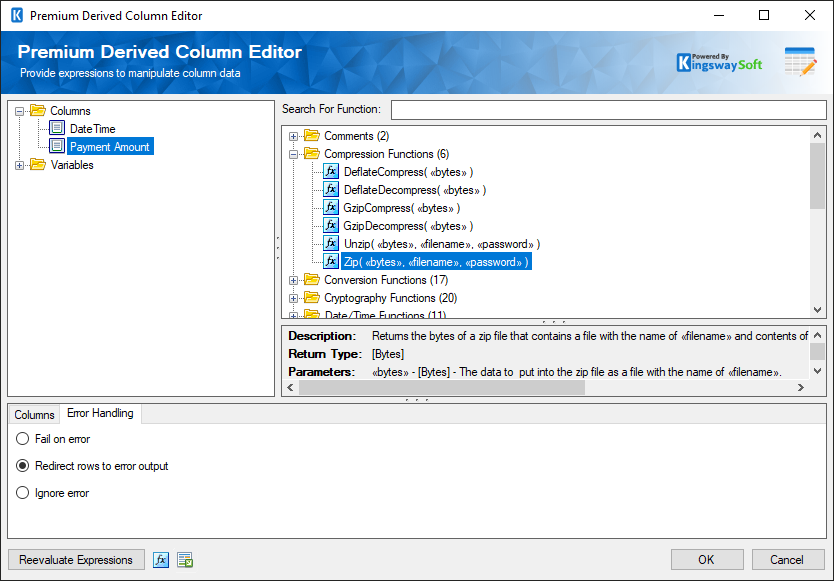The width and height of the screenshot is (834, 581).
Task: Collapse the Compression Functions category
Action: point(293,155)
